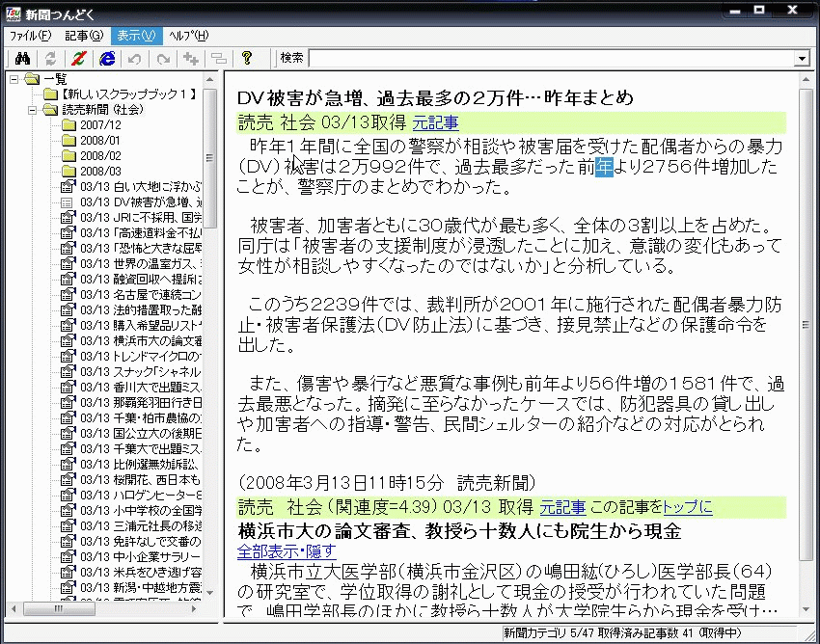Image resolution: width=820 pixels, height=644 pixels.
Task: Click the yellow question mark help icon
Action: (247, 58)
